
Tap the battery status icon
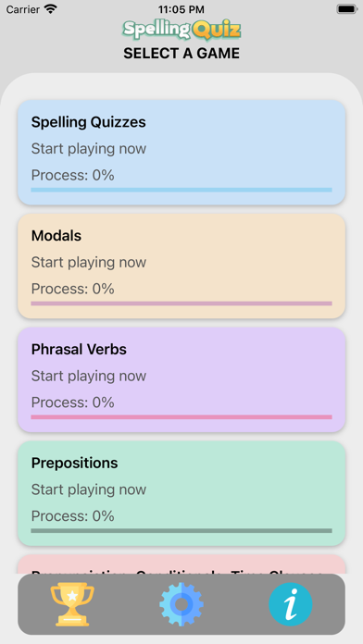pyautogui.click(x=347, y=9)
